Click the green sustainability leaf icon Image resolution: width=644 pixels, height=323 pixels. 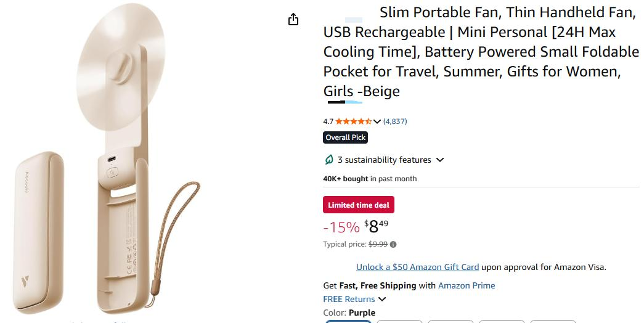click(329, 160)
